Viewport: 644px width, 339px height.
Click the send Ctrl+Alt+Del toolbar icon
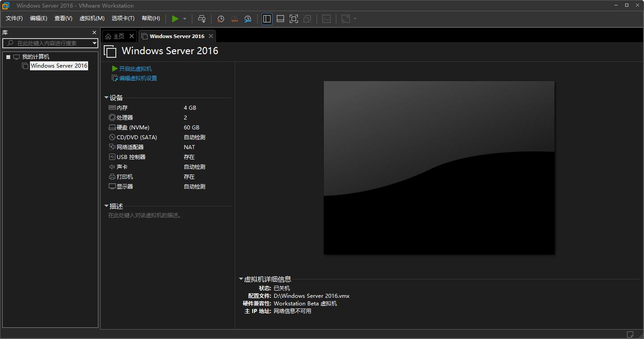(x=202, y=19)
